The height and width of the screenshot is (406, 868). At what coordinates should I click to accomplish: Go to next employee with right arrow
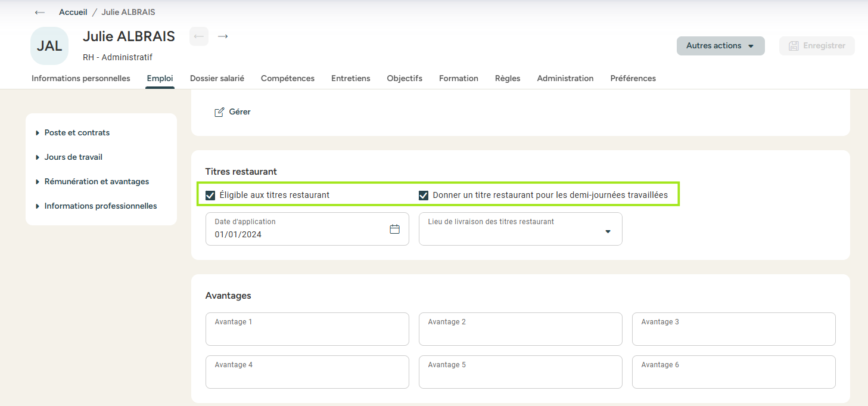tap(223, 36)
